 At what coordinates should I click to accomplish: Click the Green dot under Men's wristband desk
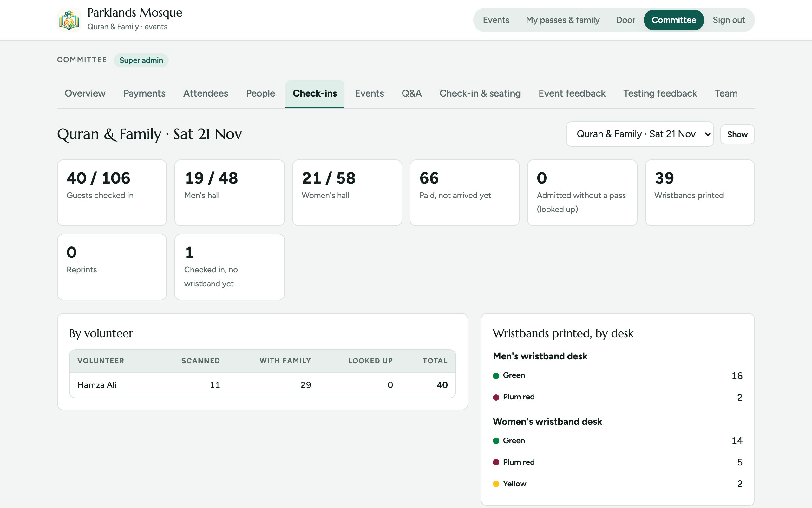click(x=496, y=376)
